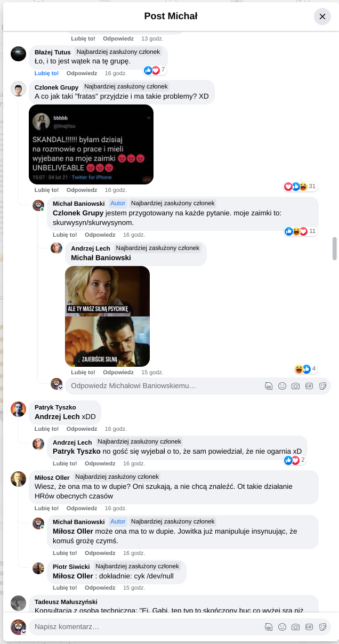Open profile switcher beside the reply field
The width and height of the screenshot is (339, 644).
tap(57, 384)
